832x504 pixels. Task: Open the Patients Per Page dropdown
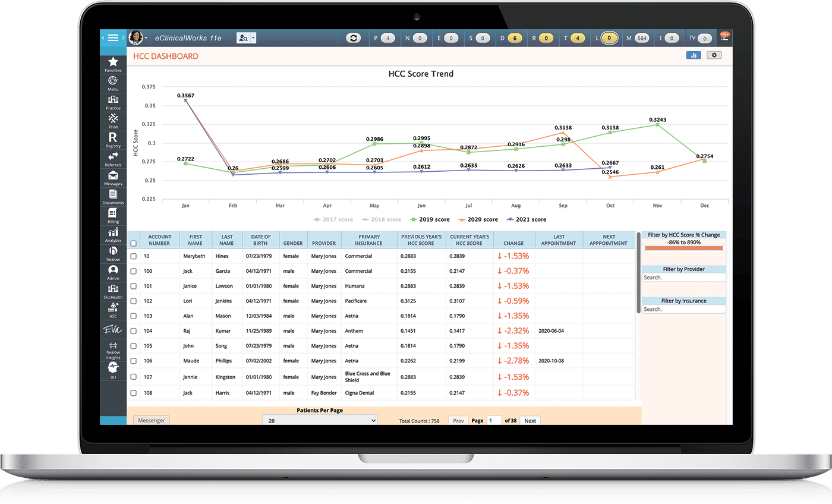pyautogui.click(x=320, y=420)
